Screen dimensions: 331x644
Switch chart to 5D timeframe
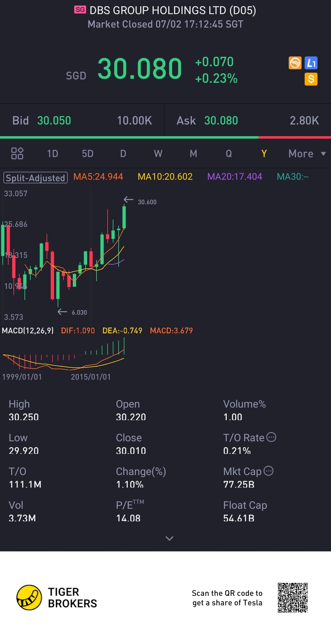(88, 153)
